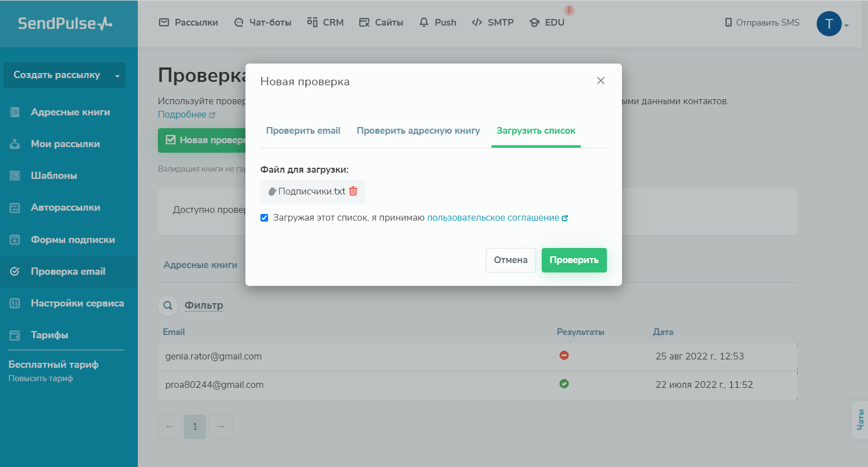Delete the attached Подписчики.txt file
The image size is (868, 467).
click(x=353, y=191)
